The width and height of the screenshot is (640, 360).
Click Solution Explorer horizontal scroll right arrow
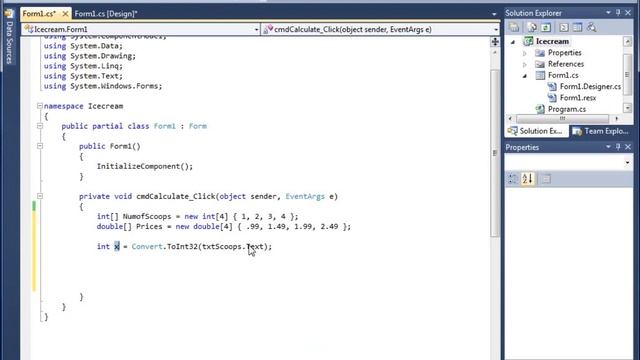click(616, 119)
